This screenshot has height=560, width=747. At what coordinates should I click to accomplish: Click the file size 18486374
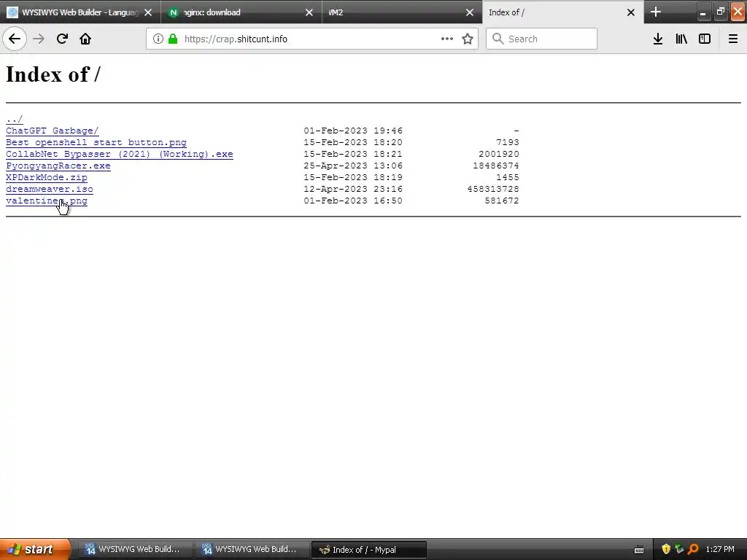[x=496, y=166]
